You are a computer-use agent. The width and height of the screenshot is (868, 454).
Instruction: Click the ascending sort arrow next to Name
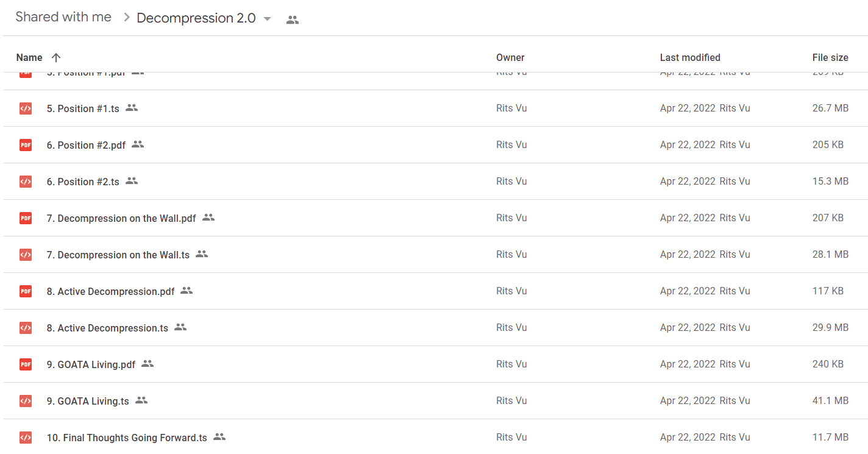[x=56, y=57]
